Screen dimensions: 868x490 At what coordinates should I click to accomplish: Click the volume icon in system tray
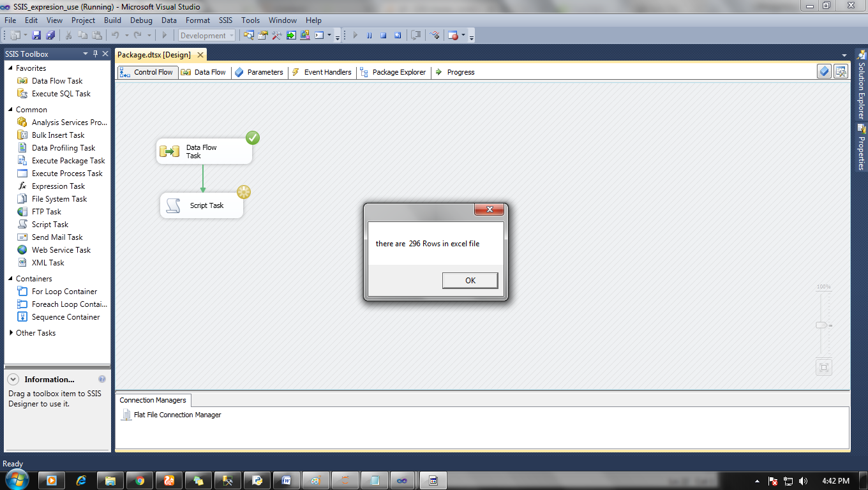coord(803,481)
